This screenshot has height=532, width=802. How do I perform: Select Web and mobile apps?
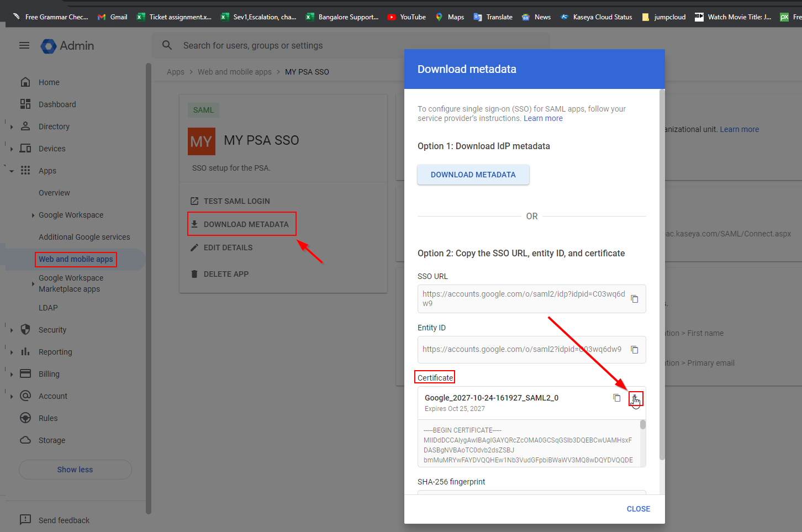pyautogui.click(x=76, y=259)
